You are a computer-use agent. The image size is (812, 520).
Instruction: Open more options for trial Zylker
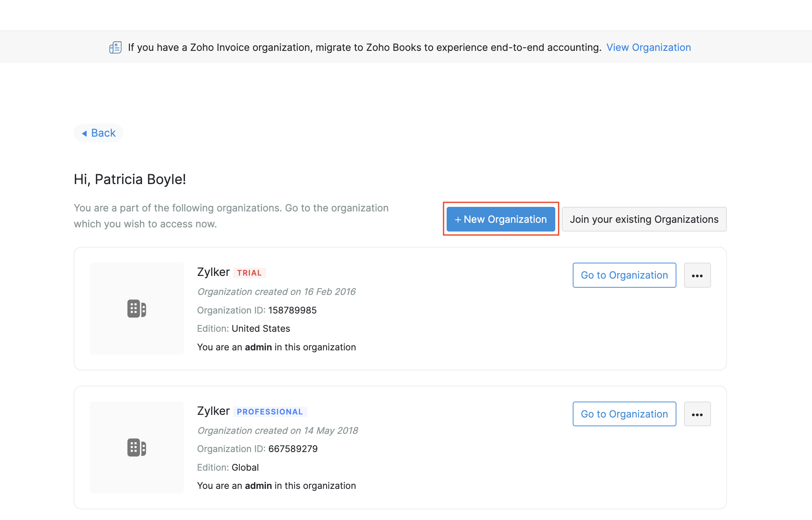click(697, 276)
